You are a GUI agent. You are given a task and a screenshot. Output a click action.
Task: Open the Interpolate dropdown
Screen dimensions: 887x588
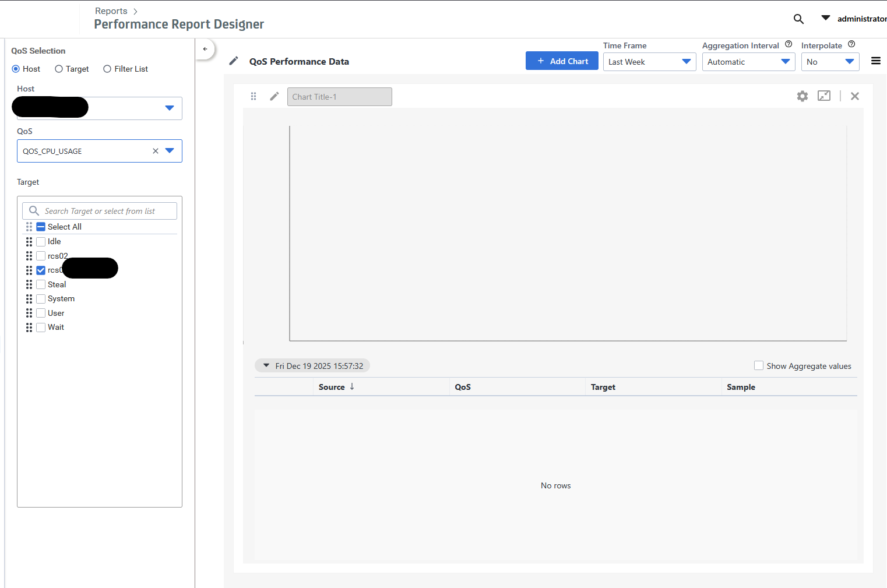click(x=830, y=62)
